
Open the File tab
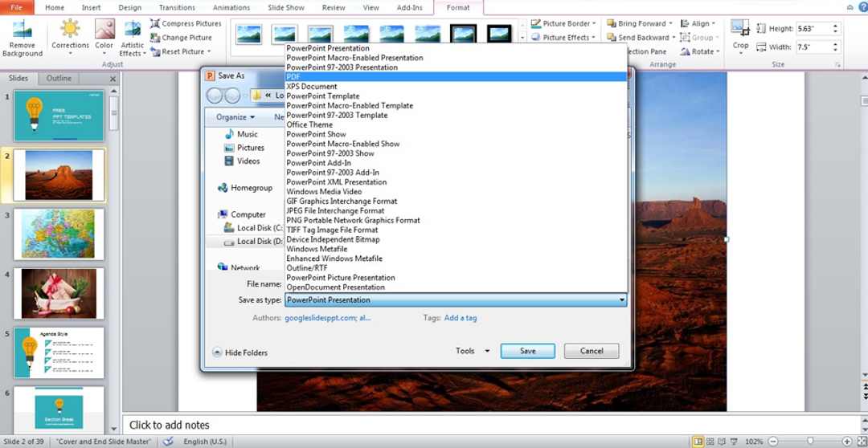17,8
